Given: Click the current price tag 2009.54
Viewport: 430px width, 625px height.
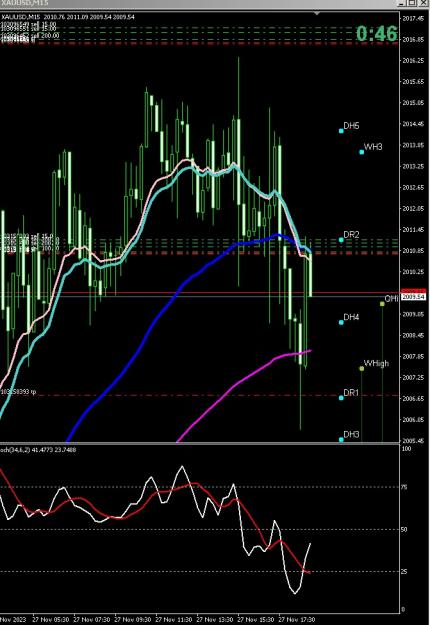Looking at the screenshot, I should (x=413, y=297).
